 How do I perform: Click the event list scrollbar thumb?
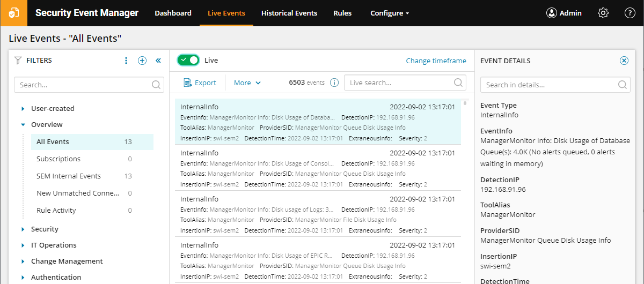pos(465,102)
